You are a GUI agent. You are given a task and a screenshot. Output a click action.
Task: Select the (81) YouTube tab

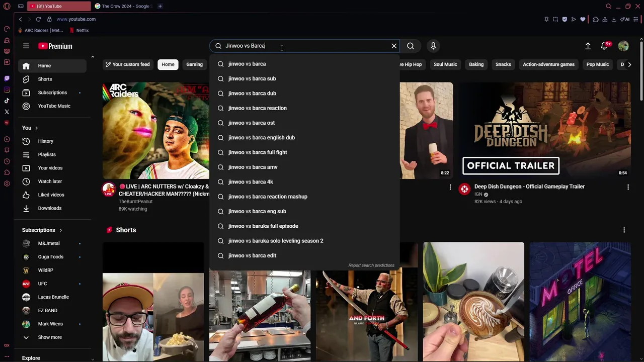(x=59, y=6)
